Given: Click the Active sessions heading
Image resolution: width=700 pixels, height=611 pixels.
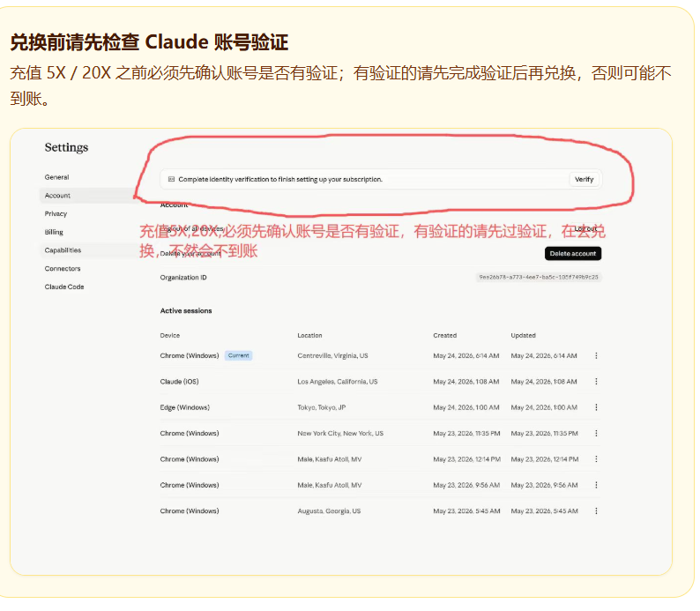Looking at the screenshot, I should 186,310.
